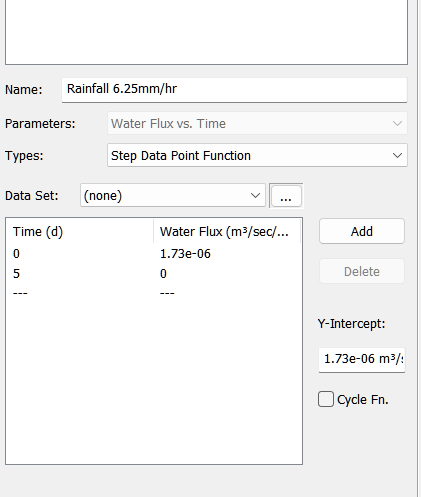Click the Name field containing Rainfall 6.25mm/hr
The height and width of the screenshot is (497, 421).
coord(234,90)
